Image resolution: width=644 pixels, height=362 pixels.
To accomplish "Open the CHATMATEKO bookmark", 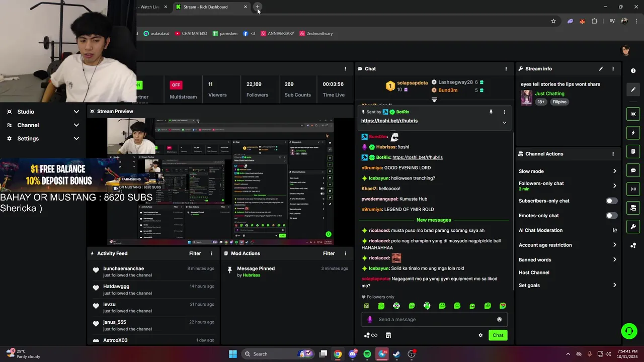I will (x=191, y=34).
